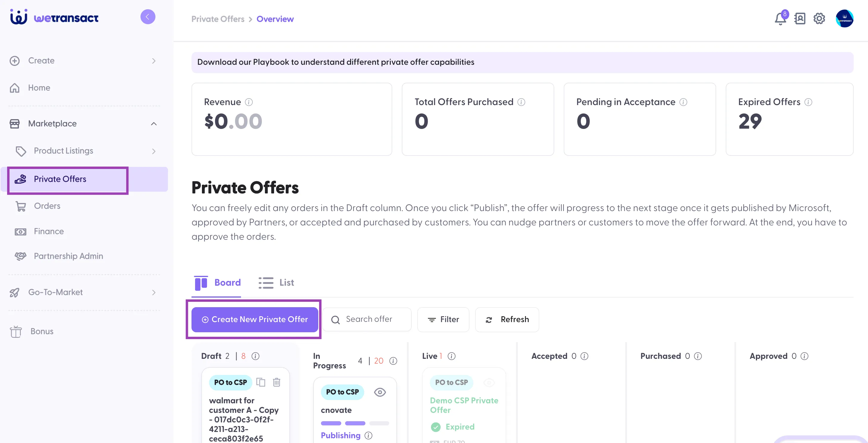
Task: Click the Purchased column info icon
Action: tap(698, 356)
